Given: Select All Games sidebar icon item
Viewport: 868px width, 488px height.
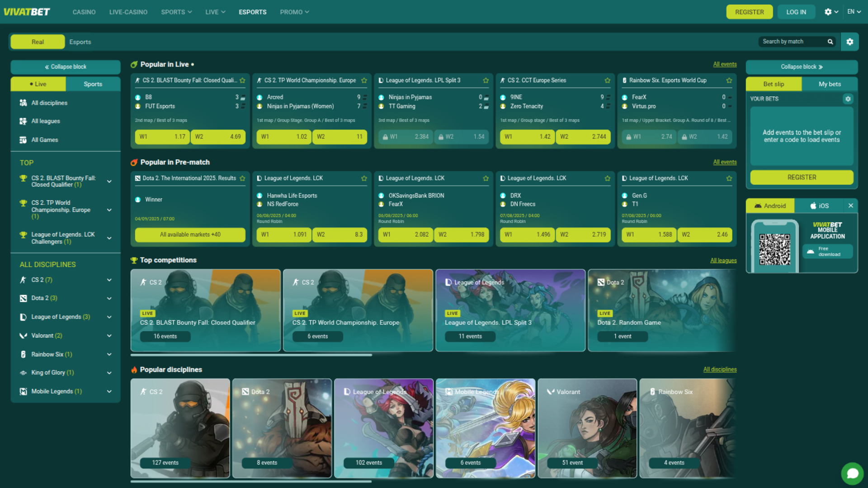Looking at the screenshot, I should point(24,140).
